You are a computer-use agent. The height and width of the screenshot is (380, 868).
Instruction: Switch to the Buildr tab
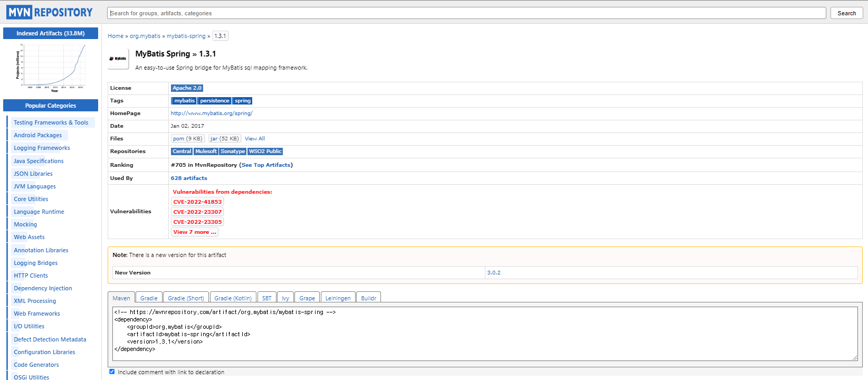(368, 298)
